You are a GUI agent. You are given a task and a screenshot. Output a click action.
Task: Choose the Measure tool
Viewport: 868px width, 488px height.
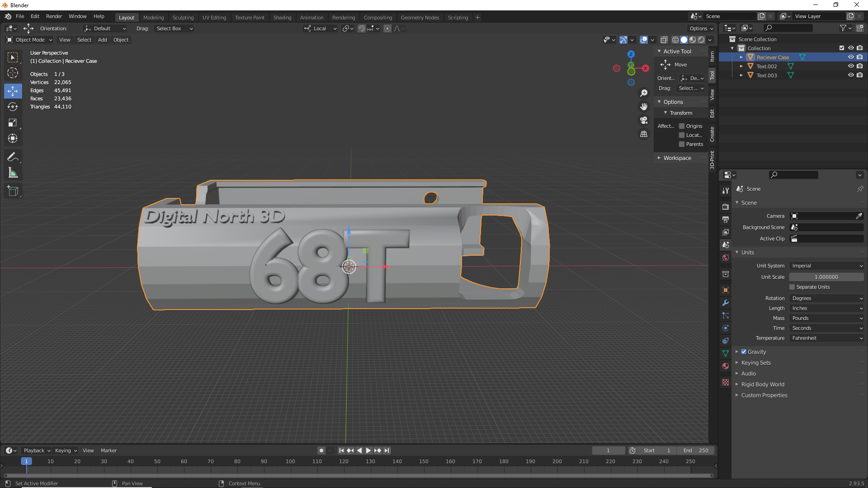(13, 173)
